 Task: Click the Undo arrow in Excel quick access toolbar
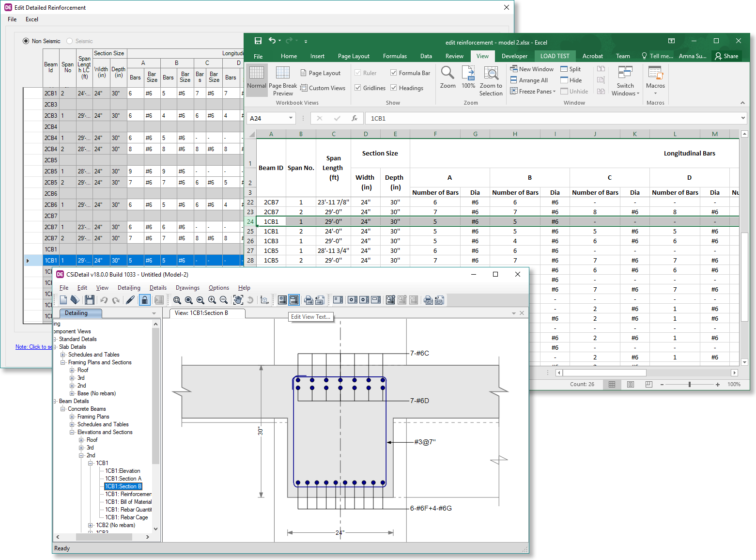point(272,41)
